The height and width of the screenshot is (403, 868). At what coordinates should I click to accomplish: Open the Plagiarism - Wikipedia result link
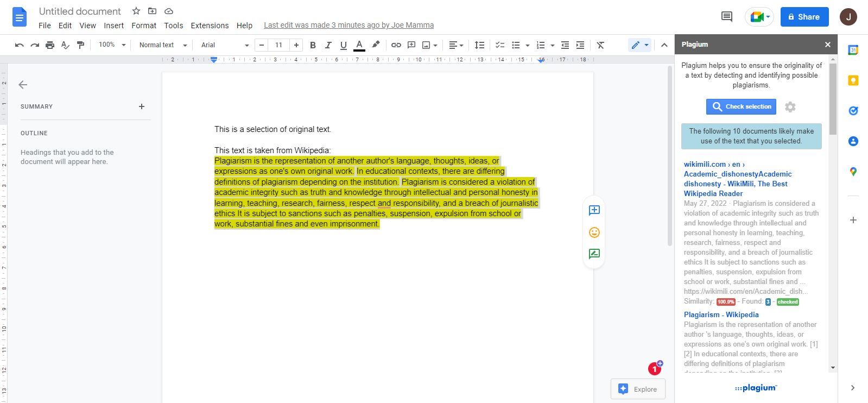(x=721, y=314)
